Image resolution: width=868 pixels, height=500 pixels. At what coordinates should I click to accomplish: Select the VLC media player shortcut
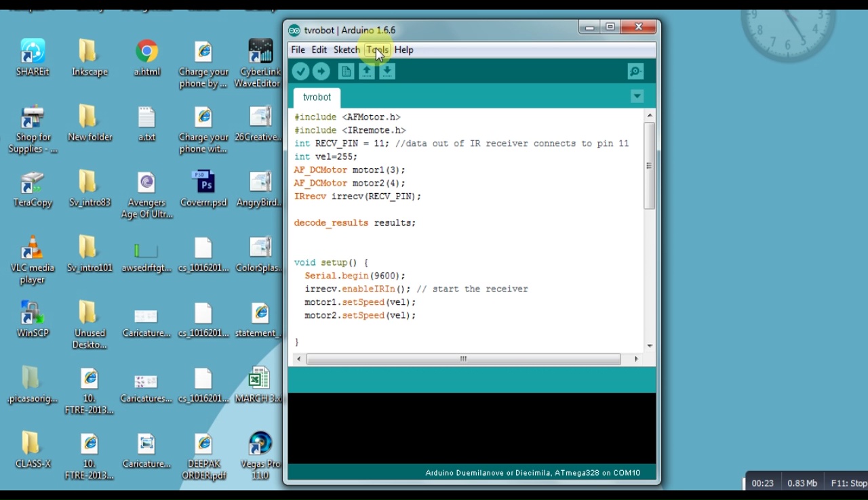33,260
